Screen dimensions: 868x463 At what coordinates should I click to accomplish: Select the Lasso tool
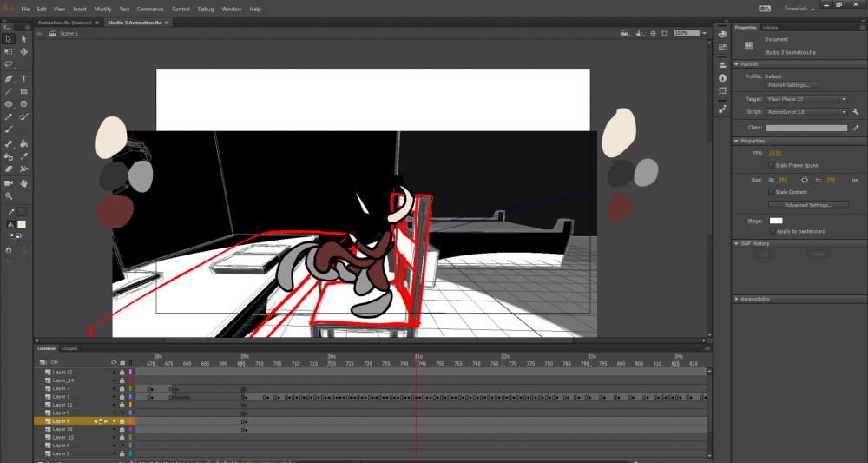(9, 64)
